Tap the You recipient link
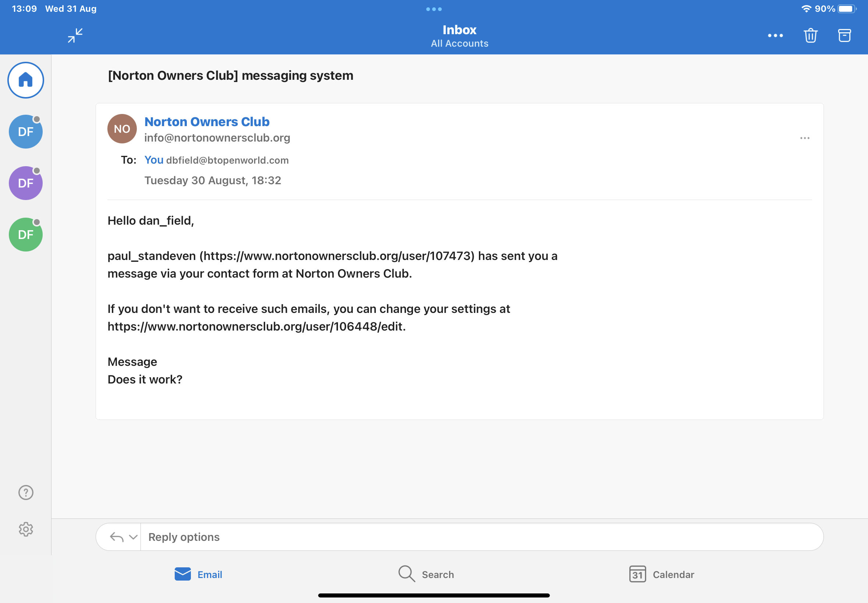 click(x=154, y=160)
